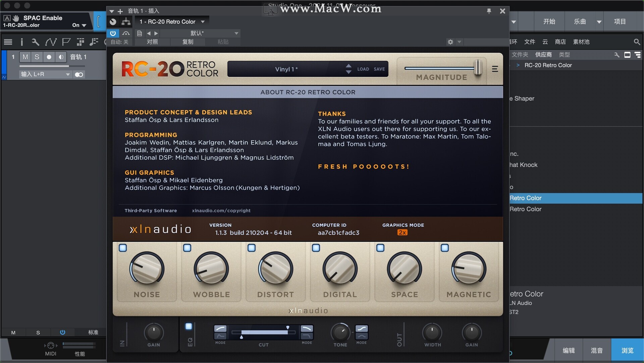Open xlnaudio.com/copyright link
The width and height of the screenshot is (644, 363).
(x=221, y=210)
